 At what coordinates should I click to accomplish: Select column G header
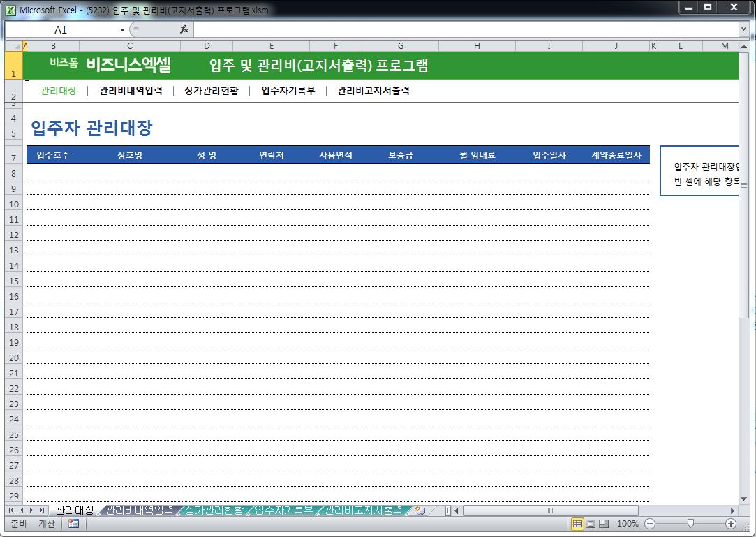click(401, 46)
